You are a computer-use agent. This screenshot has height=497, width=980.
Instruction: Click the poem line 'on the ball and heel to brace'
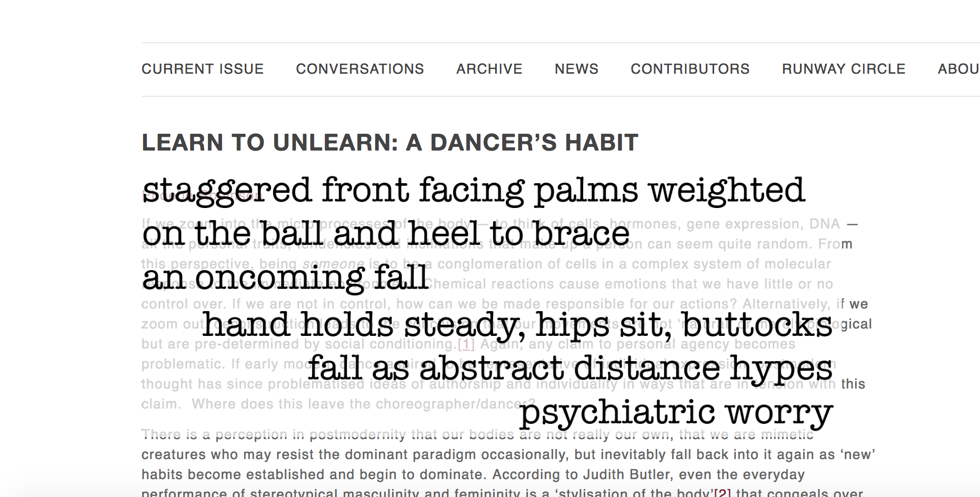(x=386, y=234)
